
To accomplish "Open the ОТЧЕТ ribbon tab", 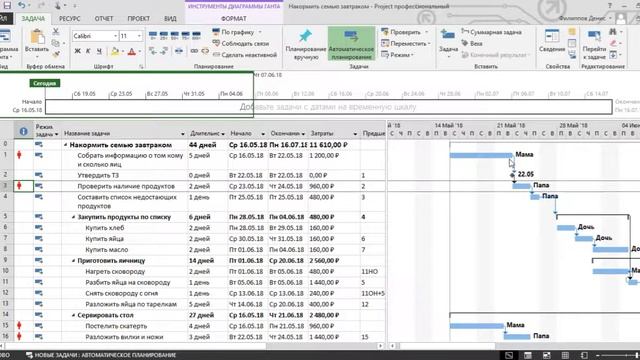I will point(104,19).
